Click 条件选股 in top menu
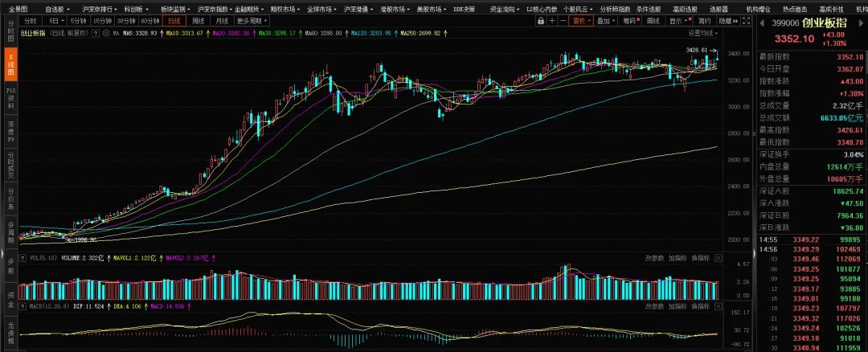Image resolution: width=868 pixels, height=352 pixels. pos(649,10)
